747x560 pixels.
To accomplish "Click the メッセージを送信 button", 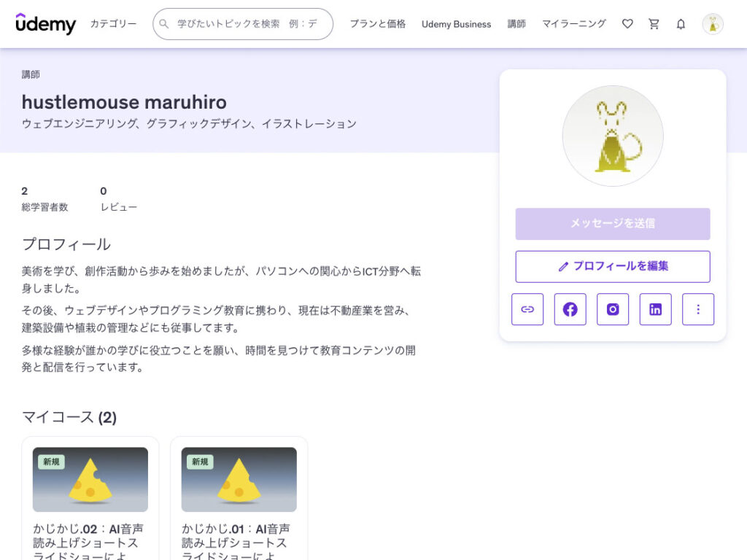I will pos(613,224).
